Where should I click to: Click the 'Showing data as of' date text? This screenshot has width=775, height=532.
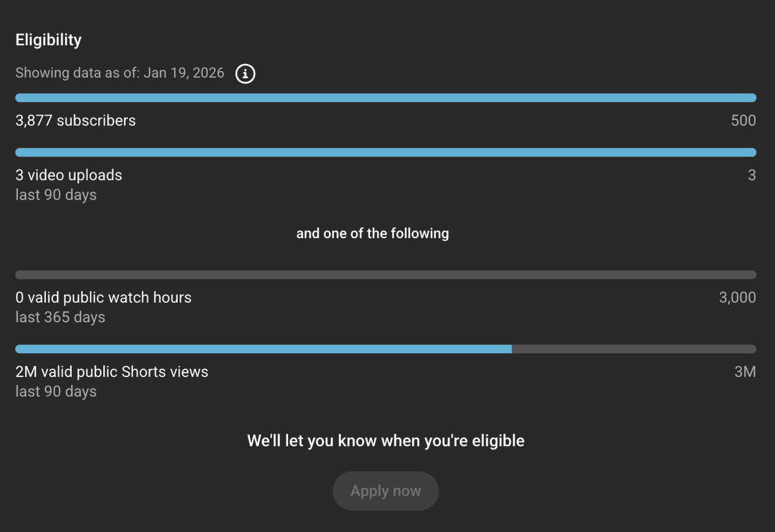pyautogui.click(x=120, y=73)
